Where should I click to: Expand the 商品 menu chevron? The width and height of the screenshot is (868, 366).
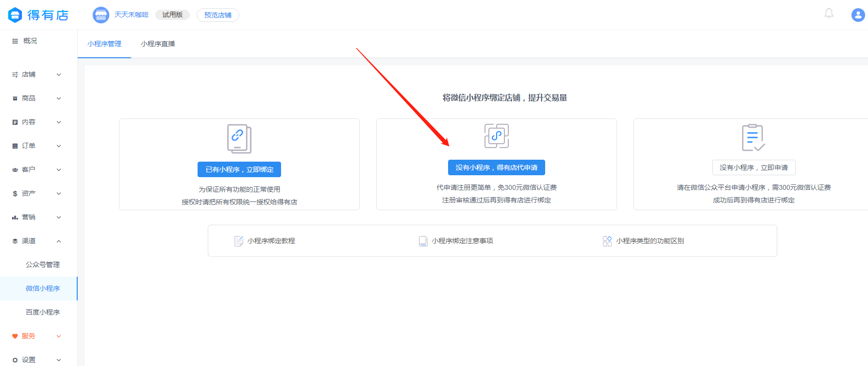click(59, 99)
